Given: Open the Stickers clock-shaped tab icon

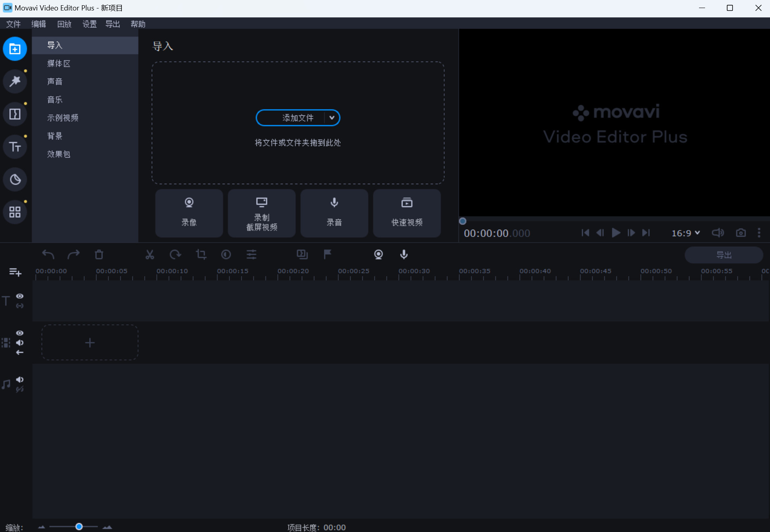Looking at the screenshot, I should (15, 180).
